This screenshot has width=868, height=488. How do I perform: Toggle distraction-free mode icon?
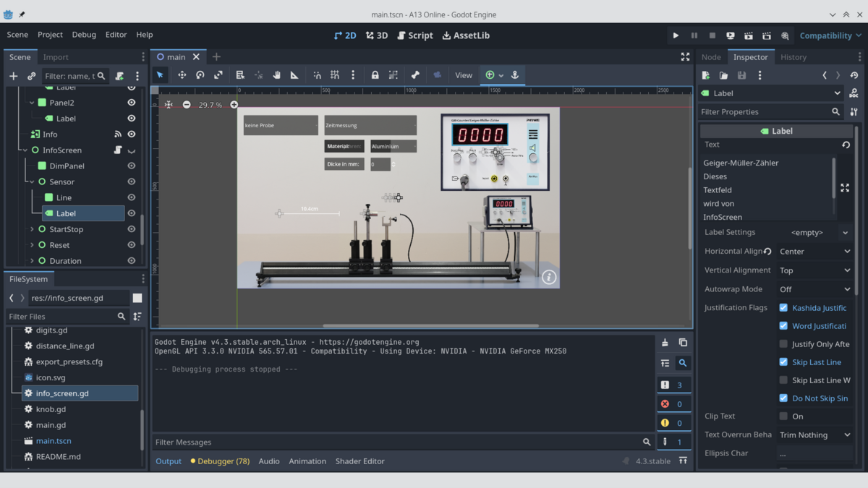click(685, 57)
